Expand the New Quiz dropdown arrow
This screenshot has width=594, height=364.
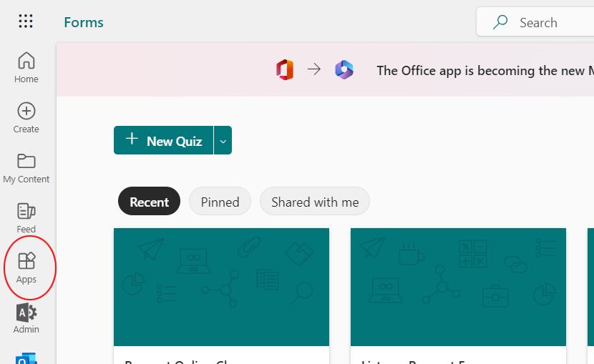click(x=223, y=141)
